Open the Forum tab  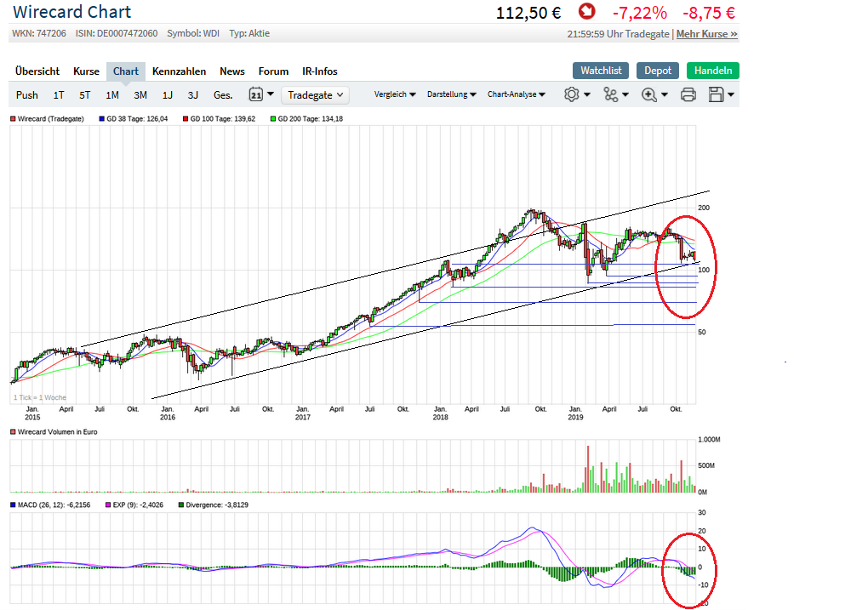[x=273, y=71]
